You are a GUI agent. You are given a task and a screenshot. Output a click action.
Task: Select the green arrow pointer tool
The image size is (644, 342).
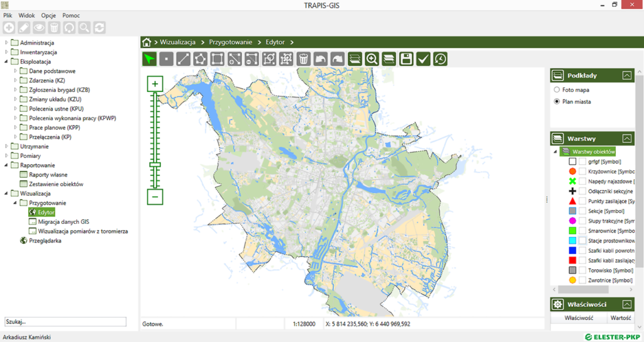149,59
